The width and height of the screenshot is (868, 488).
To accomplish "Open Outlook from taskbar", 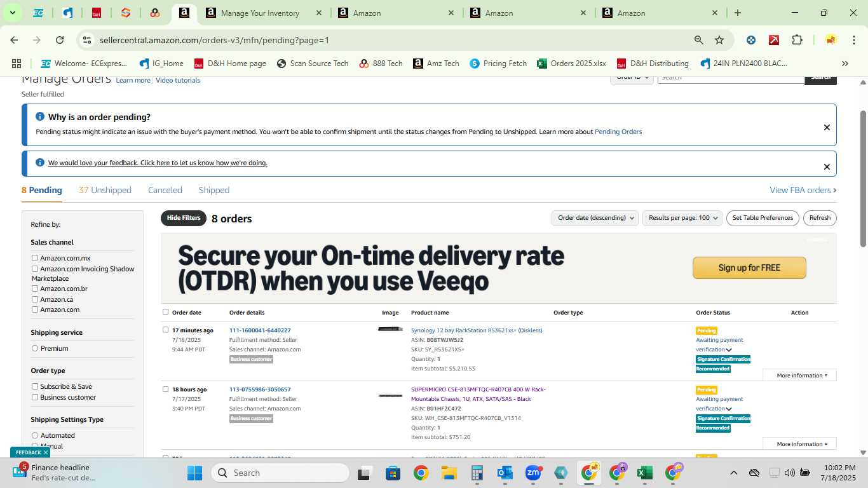I will (x=505, y=473).
